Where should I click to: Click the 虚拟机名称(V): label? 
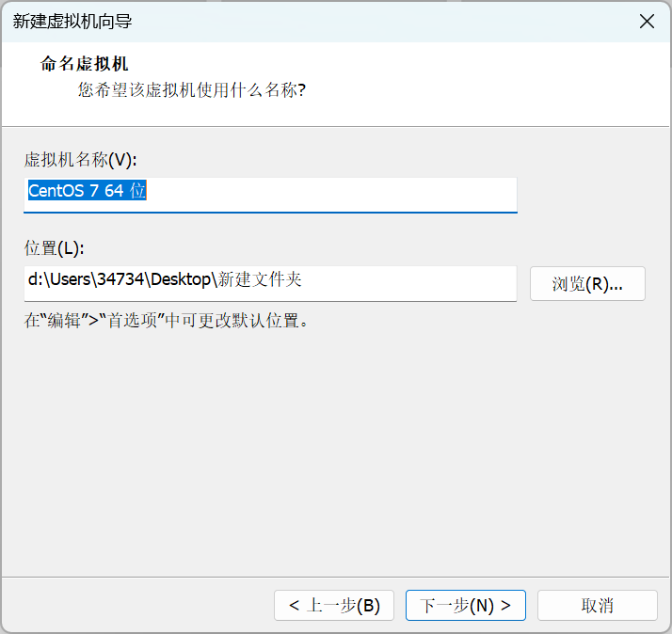click(81, 160)
